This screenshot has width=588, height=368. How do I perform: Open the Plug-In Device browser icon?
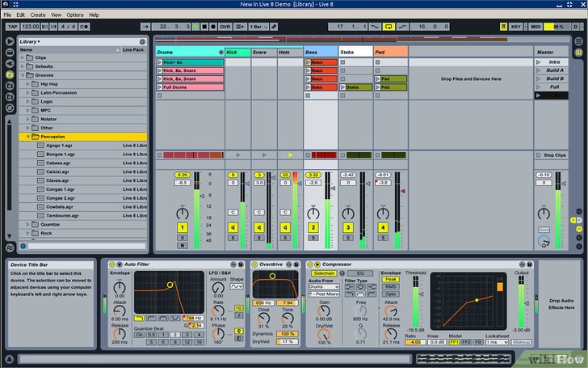pyautogui.click(x=10, y=63)
